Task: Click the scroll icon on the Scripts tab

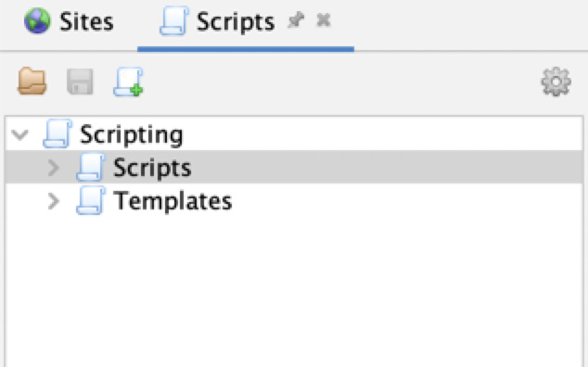Action: (173, 21)
